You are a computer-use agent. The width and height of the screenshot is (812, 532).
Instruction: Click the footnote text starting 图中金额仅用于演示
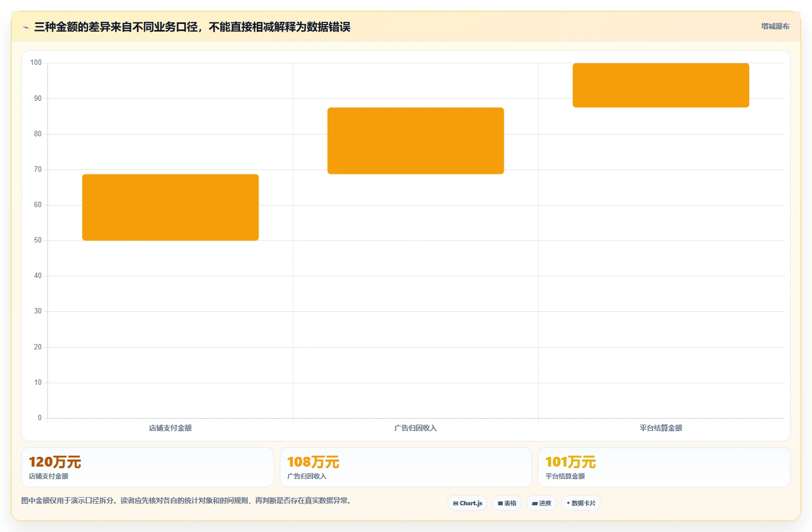point(188,500)
